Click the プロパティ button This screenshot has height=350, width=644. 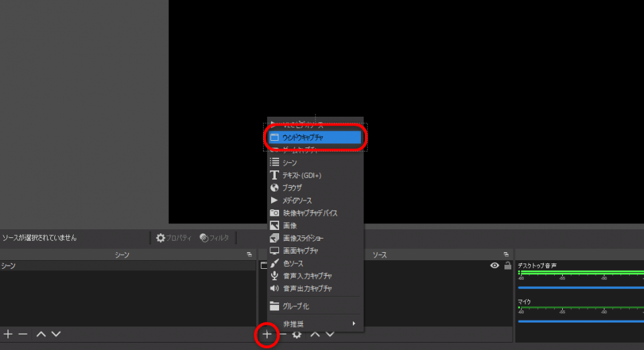[x=174, y=238]
